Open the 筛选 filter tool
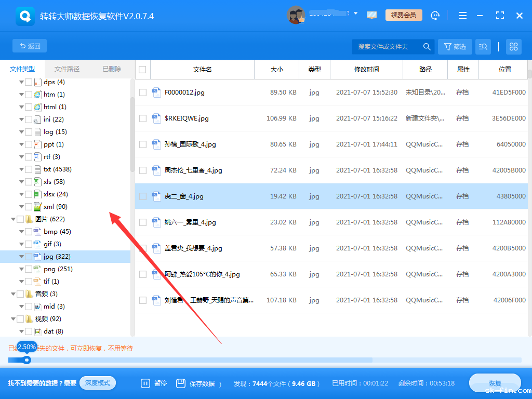The image size is (532, 399). pos(455,46)
